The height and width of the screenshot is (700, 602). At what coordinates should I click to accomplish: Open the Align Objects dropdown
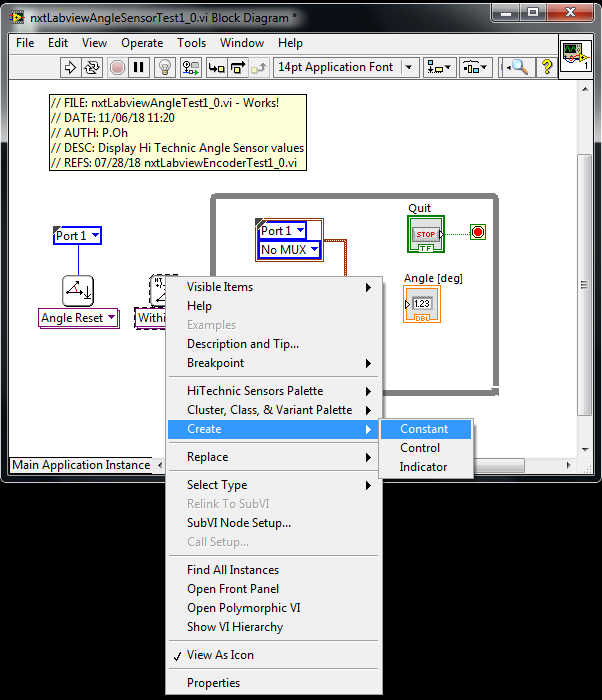439,67
